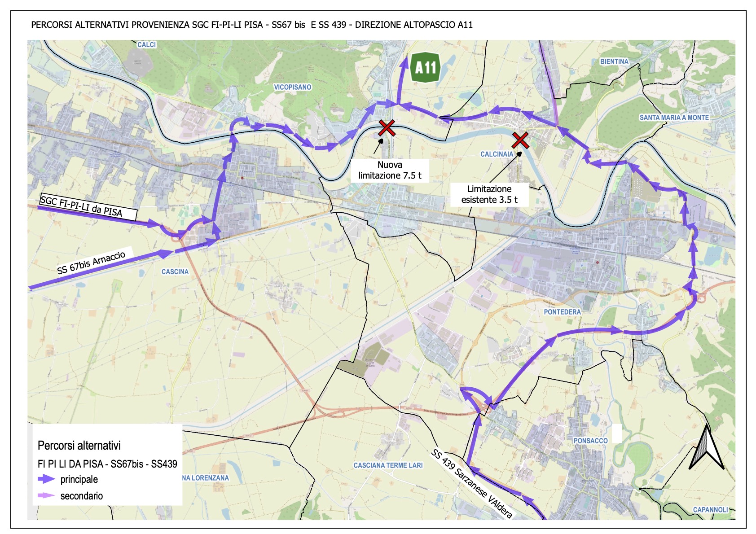
Task: Click the Nuova limitazione 7.5 t callout box
Action: (x=390, y=171)
